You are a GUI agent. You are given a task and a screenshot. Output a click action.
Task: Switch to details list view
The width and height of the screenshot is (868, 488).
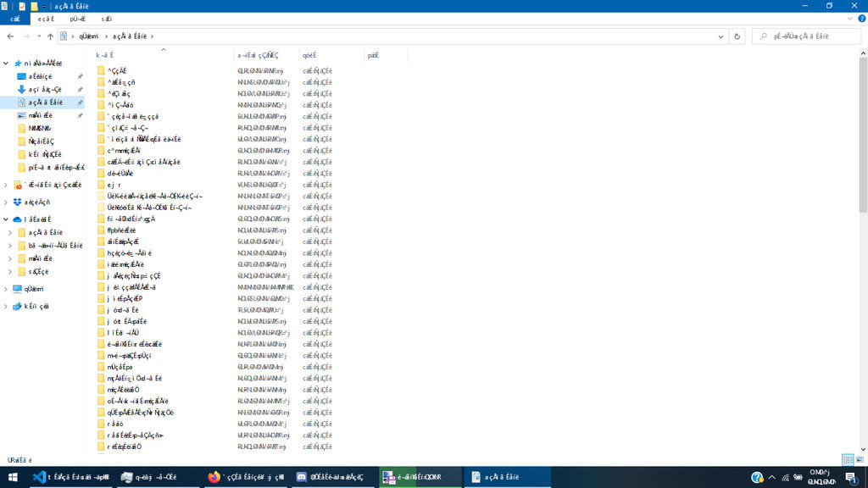pos(848,459)
